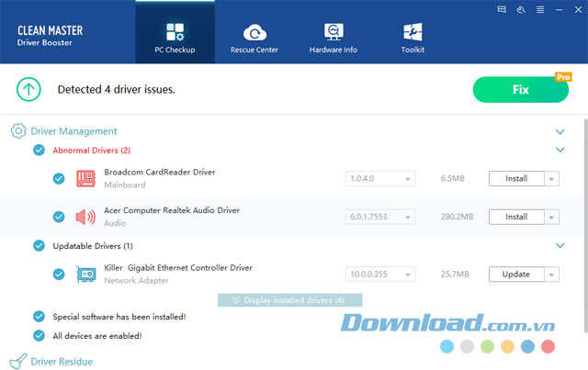
Task: Click the Driver Management gear icon
Action: [x=17, y=131]
